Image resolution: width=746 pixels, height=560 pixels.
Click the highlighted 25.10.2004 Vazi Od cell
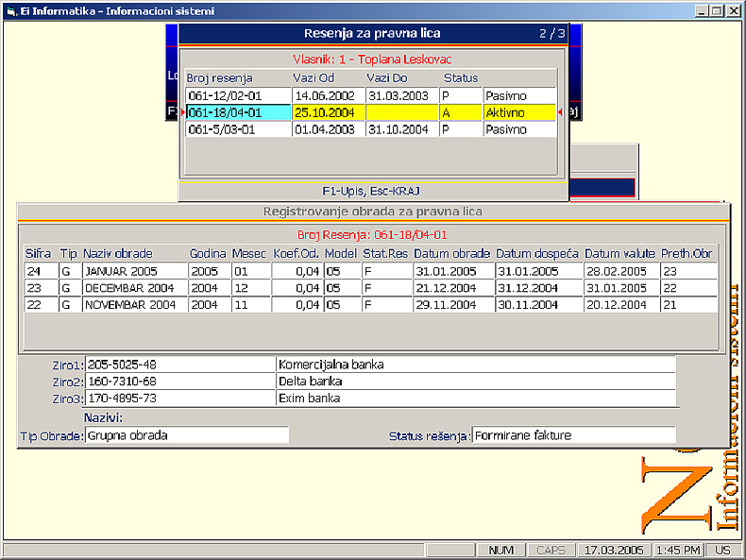[x=329, y=112]
